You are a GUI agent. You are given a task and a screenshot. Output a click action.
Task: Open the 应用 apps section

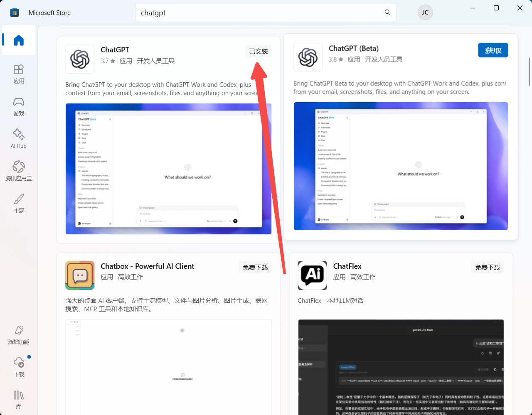point(19,74)
